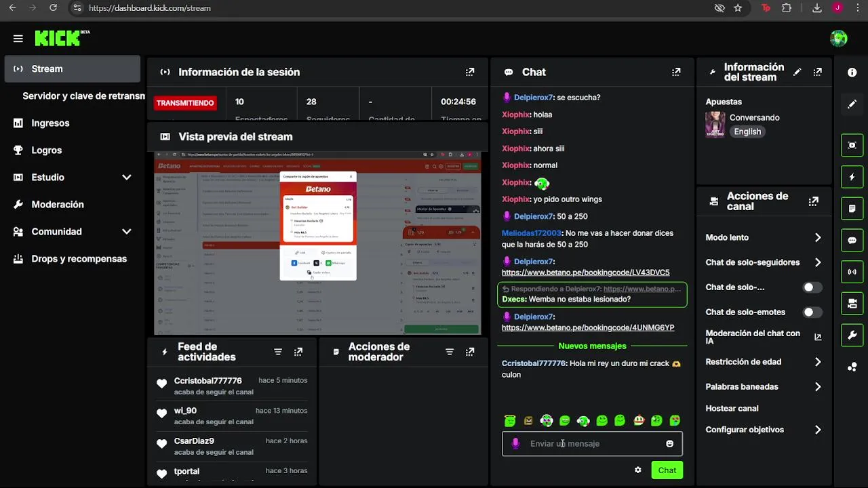This screenshot has height=488, width=868.
Task: Toggle the Chat de solo-emotes switch
Action: click(812, 312)
